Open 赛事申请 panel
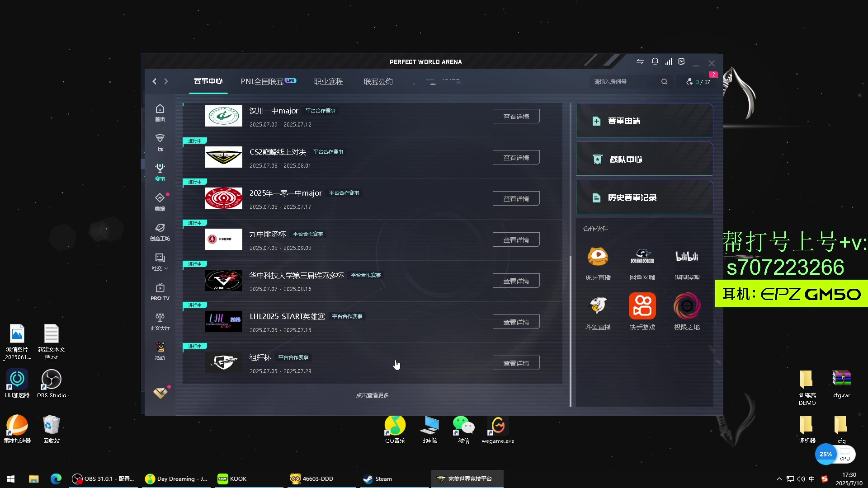Screen dimensions: 868x488 pos(644,121)
